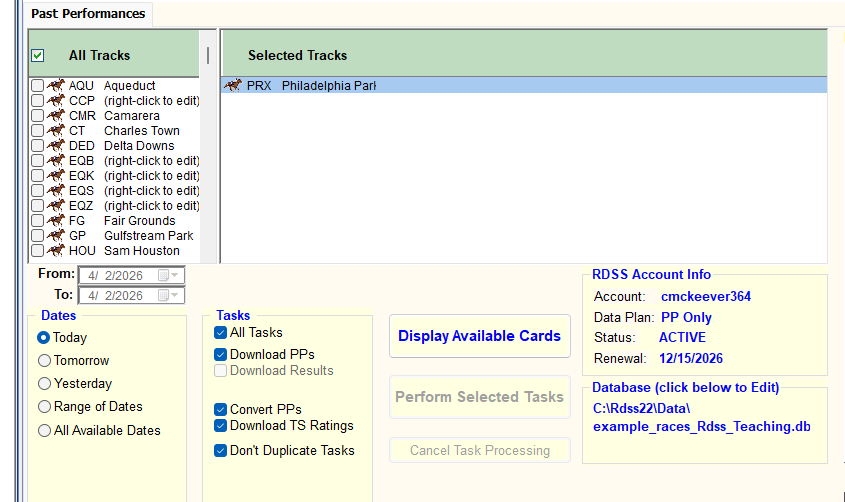Uncheck the All Tasks checkbox
The width and height of the screenshot is (845, 502).
(220, 332)
